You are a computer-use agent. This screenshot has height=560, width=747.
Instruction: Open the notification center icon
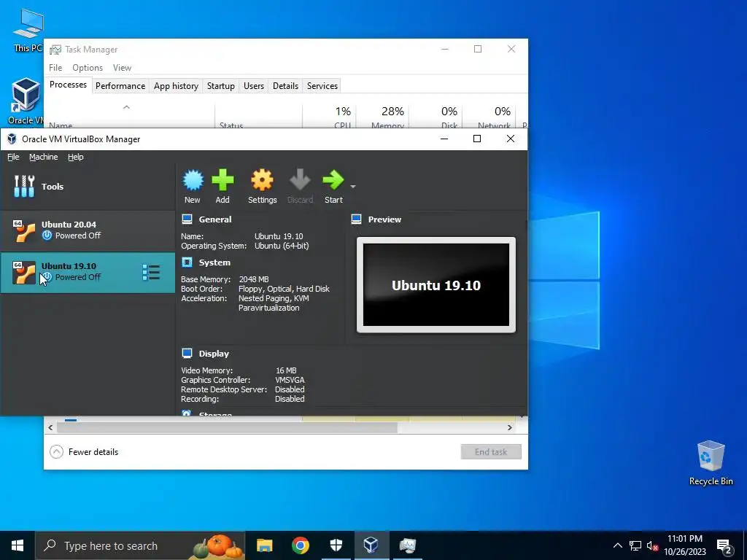[x=724, y=546]
